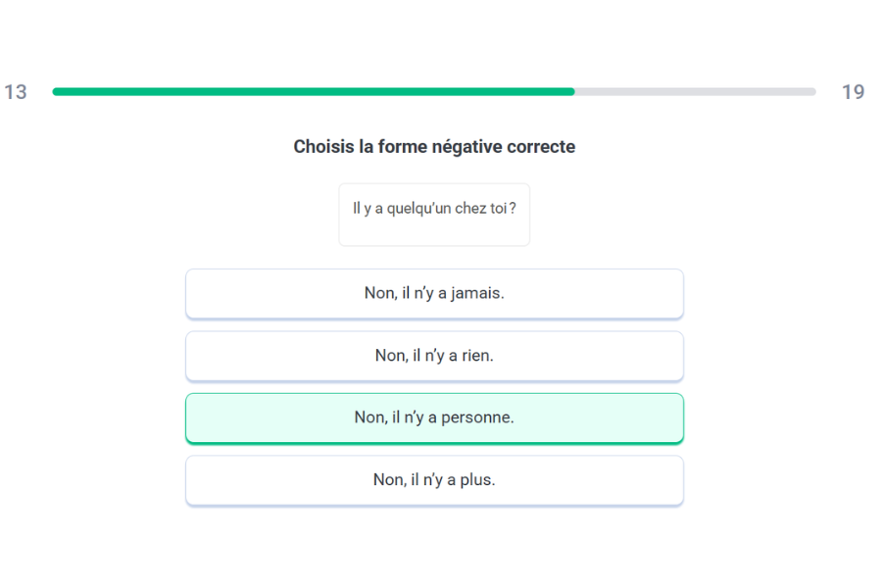Click the end of the green progress fill
The height and width of the screenshot is (588, 882).
coord(572,91)
